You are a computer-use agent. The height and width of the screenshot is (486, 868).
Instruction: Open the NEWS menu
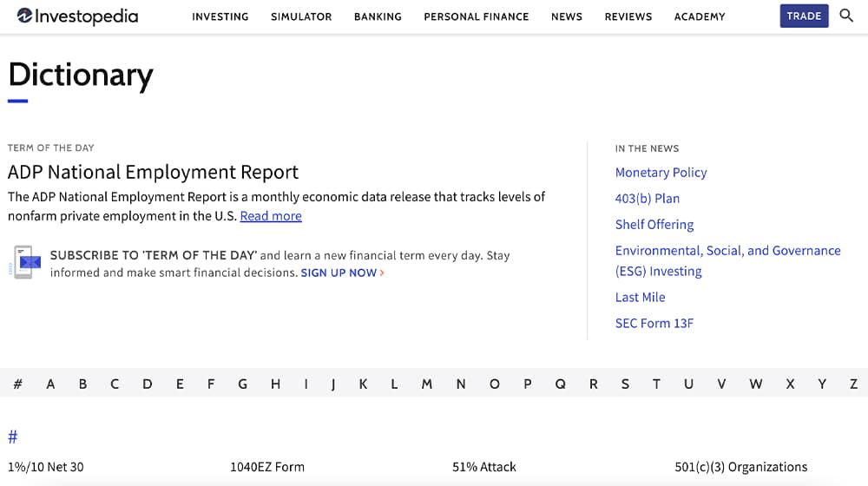pyautogui.click(x=566, y=16)
